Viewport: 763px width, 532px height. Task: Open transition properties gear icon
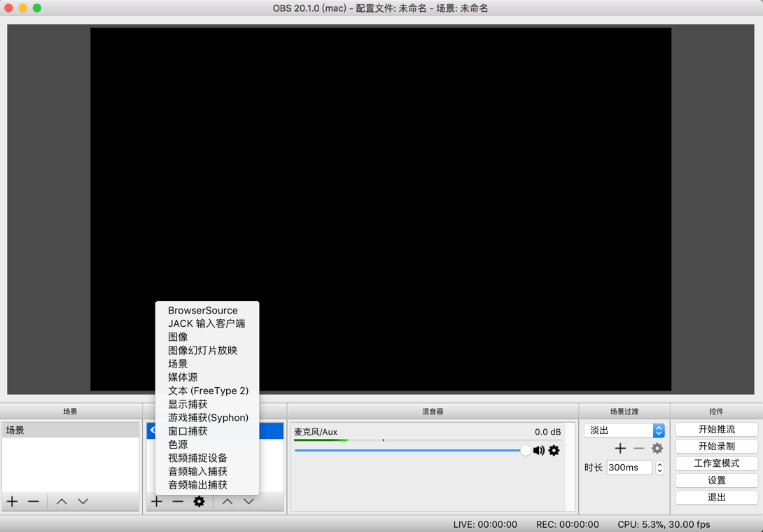(657, 448)
